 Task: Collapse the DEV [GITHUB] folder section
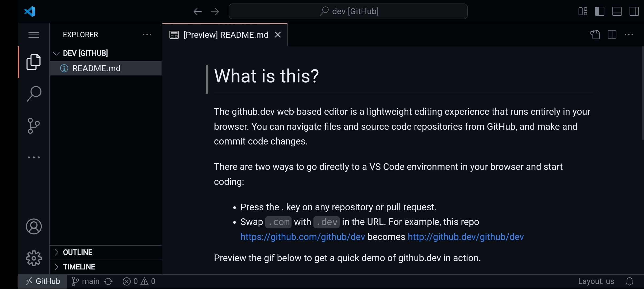pos(106,53)
